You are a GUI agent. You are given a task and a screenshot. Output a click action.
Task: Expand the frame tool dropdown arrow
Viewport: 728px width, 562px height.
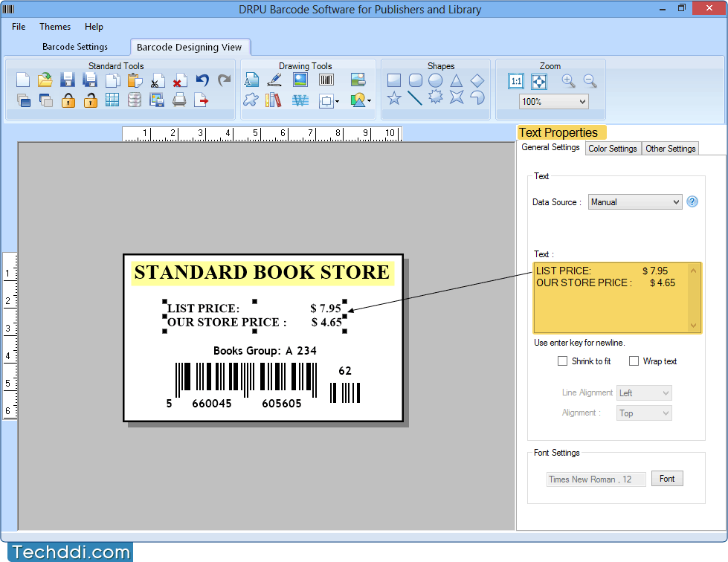(x=337, y=100)
